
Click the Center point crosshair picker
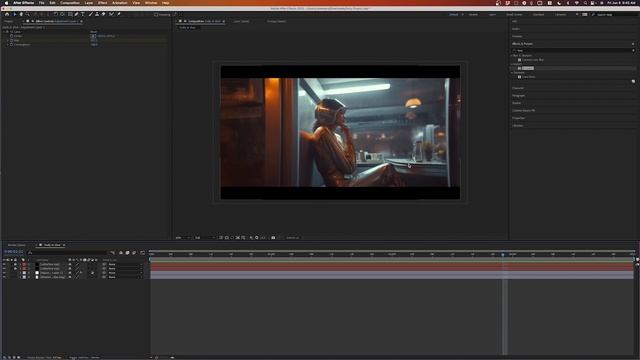point(93,36)
